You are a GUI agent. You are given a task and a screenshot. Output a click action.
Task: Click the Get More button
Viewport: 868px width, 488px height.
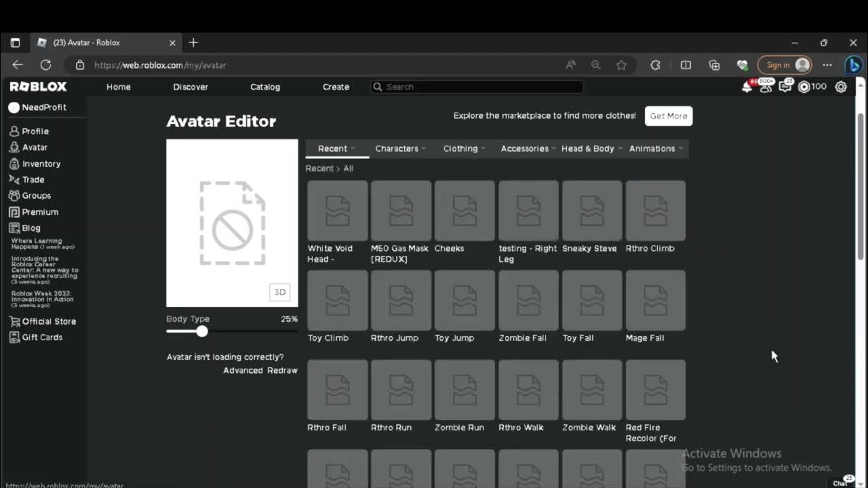[669, 116]
